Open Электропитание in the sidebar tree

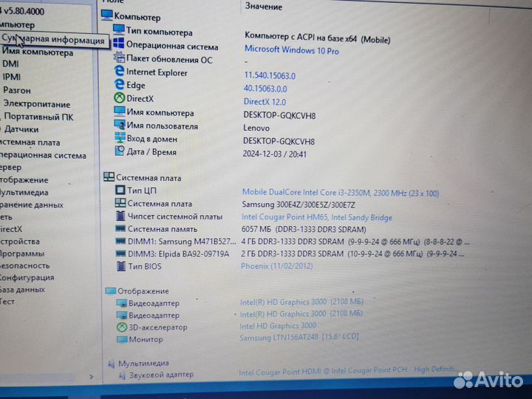pyautogui.click(x=37, y=104)
